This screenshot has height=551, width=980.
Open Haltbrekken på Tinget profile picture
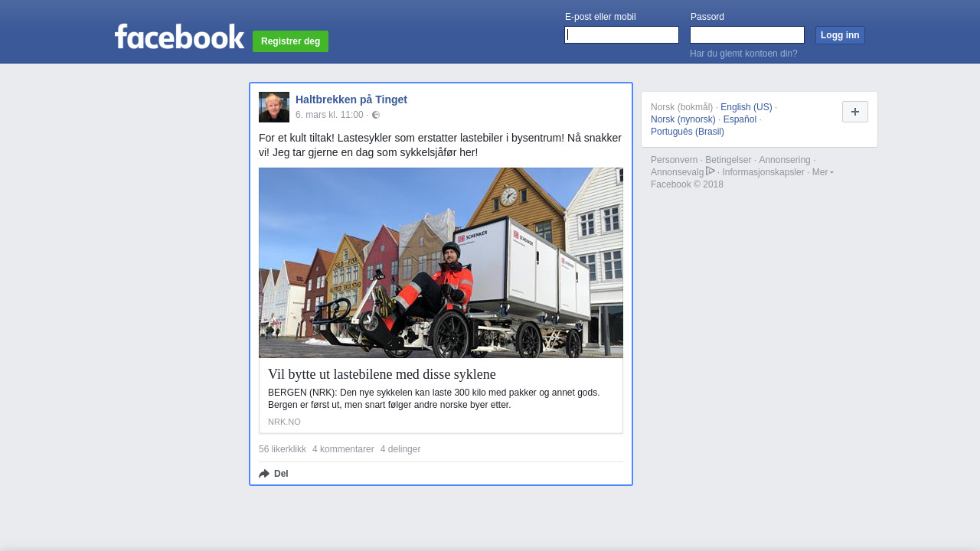click(x=274, y=107)
